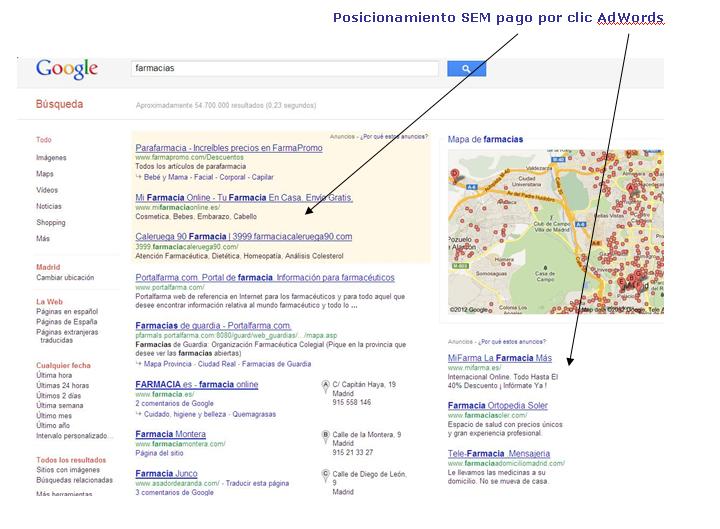
Task: Open 'Intervalo personalizado...' date option
Action: (x=73, y=435)
